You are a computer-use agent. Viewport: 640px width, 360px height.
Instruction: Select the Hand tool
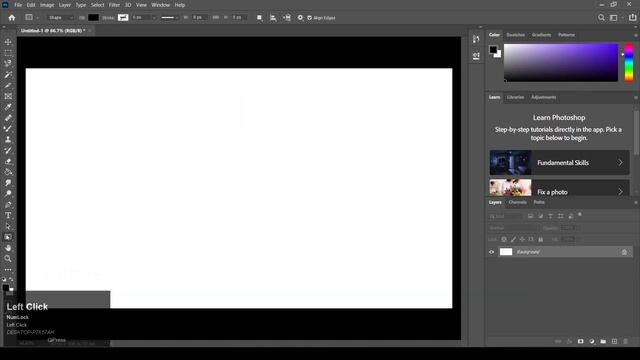pyautogui.click(x=8, y=248)
